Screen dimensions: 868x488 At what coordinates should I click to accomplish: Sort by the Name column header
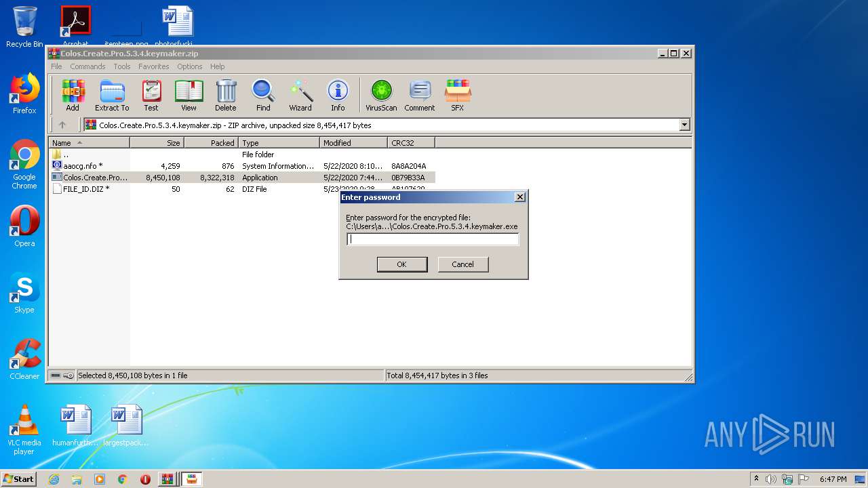click(x=89, y=143)
